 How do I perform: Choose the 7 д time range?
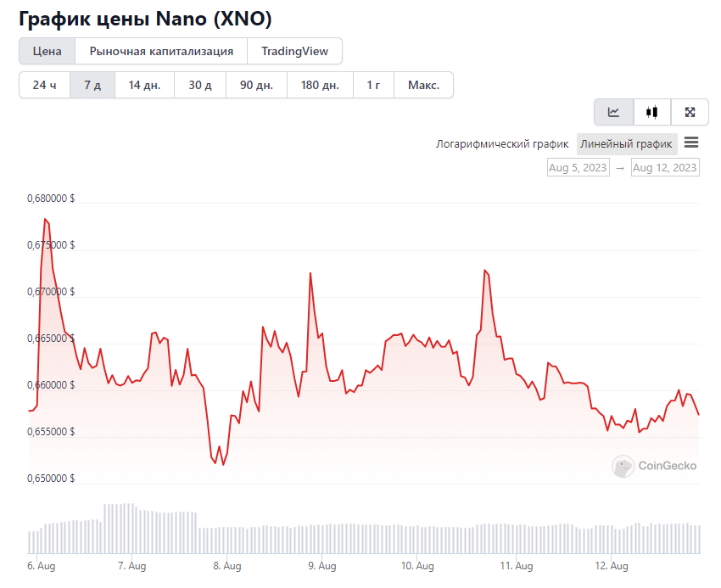click(x=92, y=85)
